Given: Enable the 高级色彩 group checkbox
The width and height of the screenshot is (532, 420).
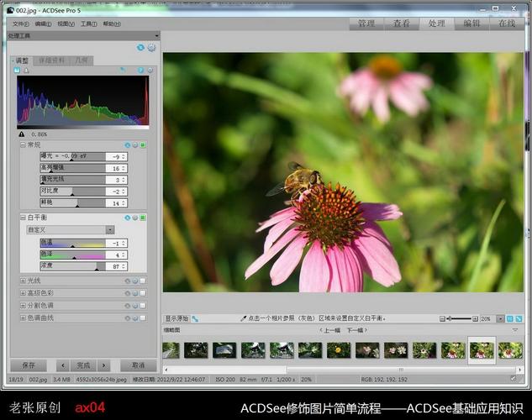Looking at the screenshot, I should point(143,293).
